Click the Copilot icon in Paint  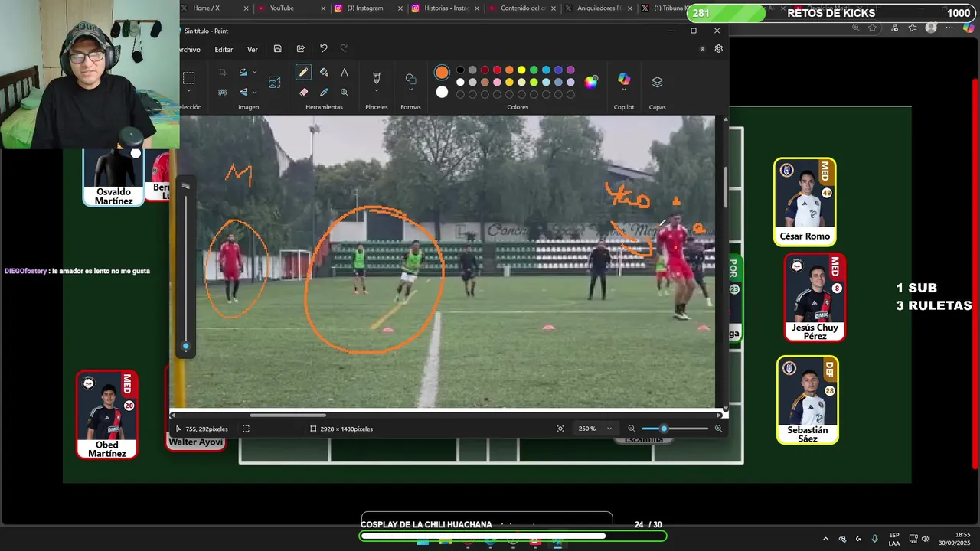tap(624, 80)
